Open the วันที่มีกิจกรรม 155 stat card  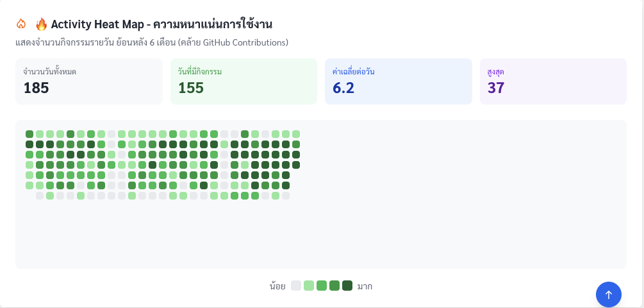point(244,81)
